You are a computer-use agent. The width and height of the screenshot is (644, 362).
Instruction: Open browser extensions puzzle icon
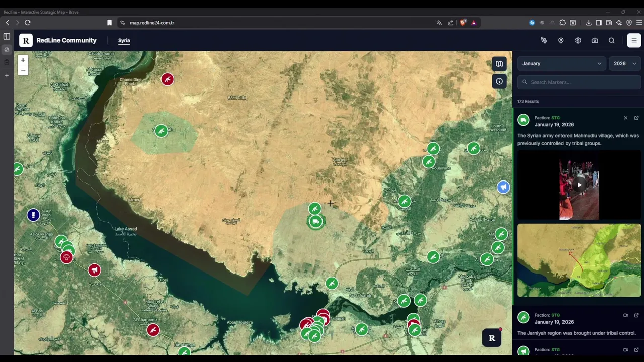coord(562,23)
